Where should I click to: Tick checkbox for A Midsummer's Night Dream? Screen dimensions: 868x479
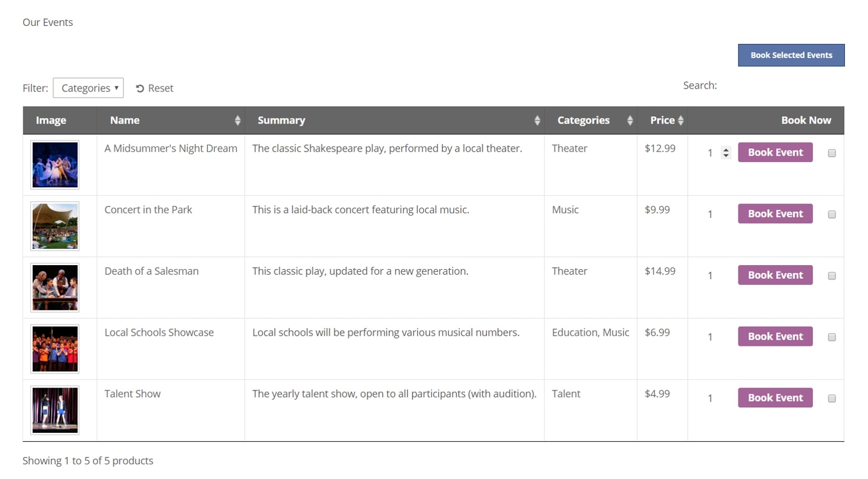click(831, 153)
